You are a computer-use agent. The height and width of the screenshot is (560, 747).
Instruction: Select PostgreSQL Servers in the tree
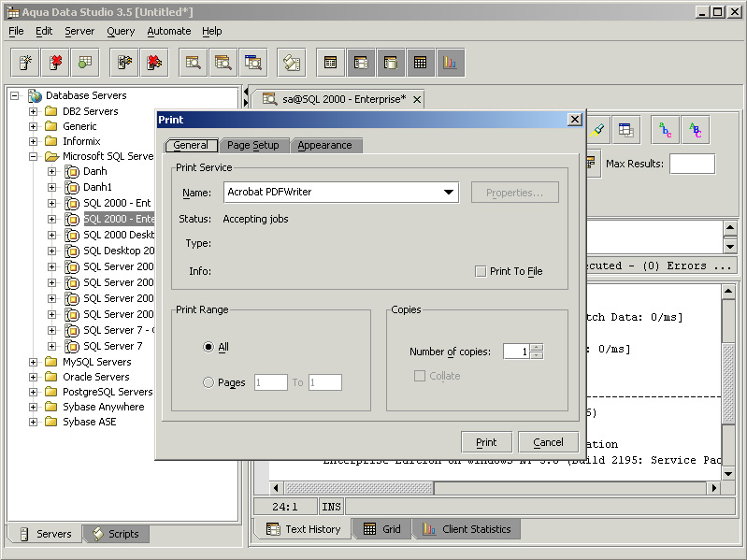108,392
